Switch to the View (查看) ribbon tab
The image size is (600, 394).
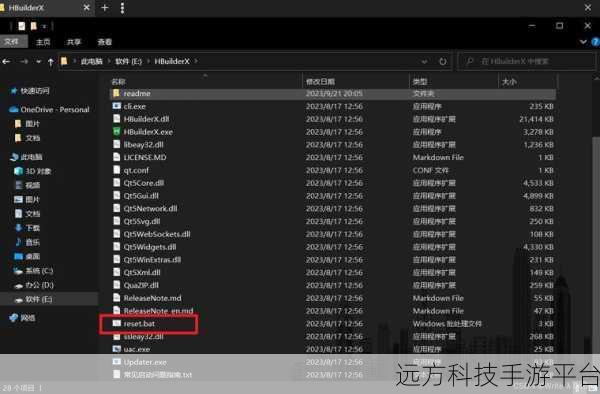tap(104, 42)
